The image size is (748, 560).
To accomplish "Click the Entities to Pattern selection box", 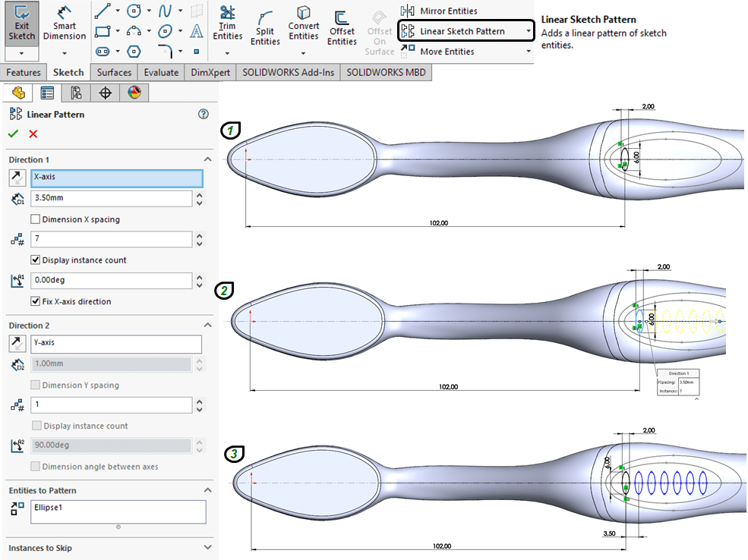I will [x=118, y=511].
